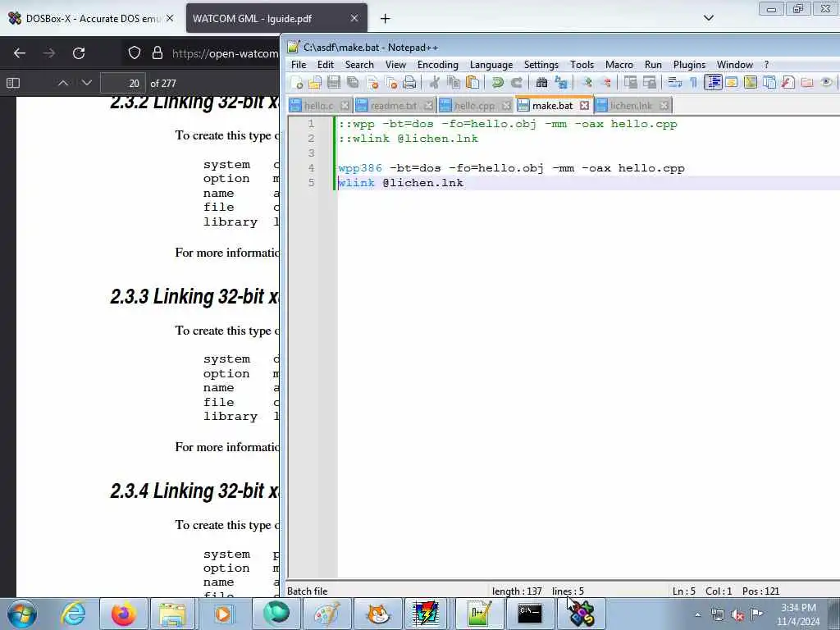840x630 pixels.
Task: Switch to the hello.c tab
Action: click(319, 106)
